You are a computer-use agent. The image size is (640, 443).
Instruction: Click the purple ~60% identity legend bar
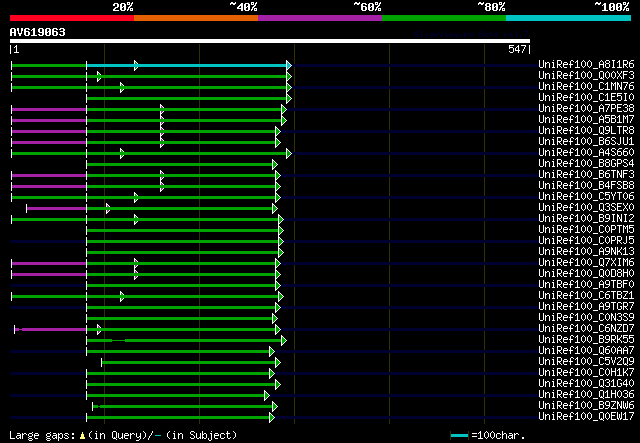point(320,18)
